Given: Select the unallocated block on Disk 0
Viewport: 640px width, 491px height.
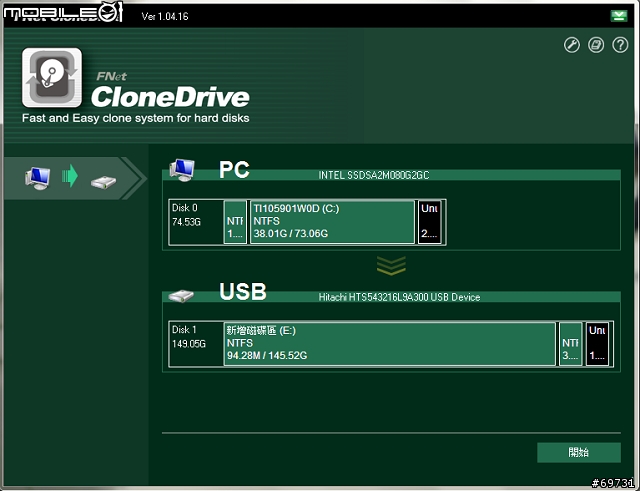Looking at the screenshot, I should coord(429,222).
